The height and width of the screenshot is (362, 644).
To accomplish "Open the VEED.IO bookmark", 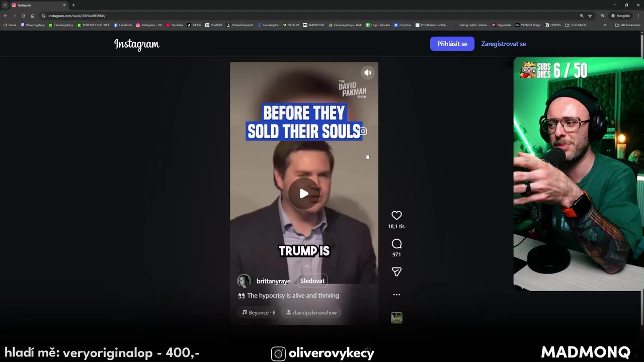I will pos(291,25).
